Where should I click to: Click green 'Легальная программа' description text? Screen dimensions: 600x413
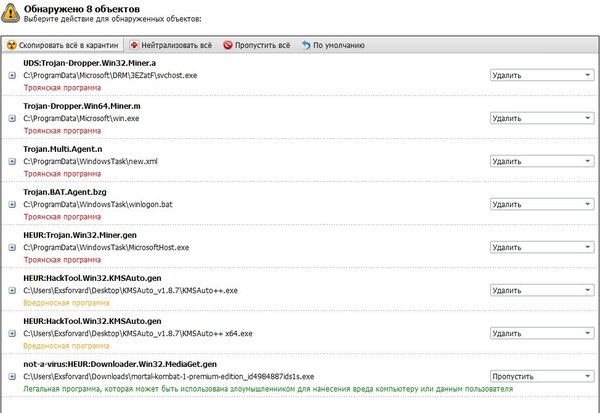(x=268, y=389)
